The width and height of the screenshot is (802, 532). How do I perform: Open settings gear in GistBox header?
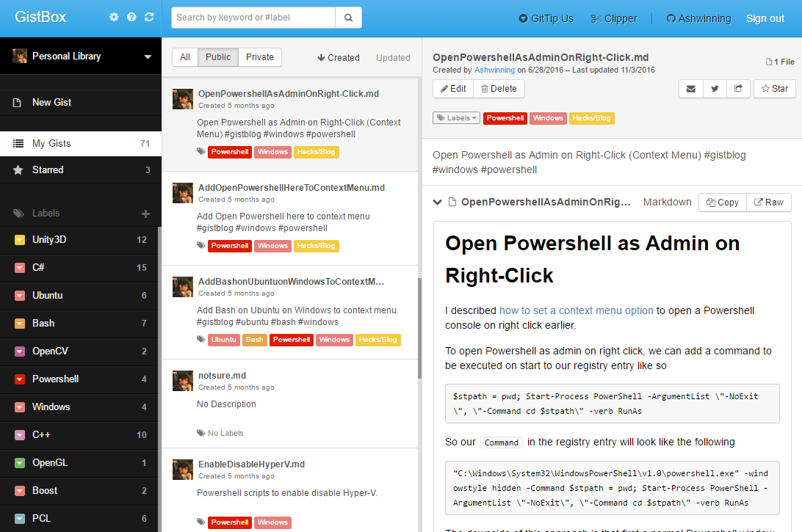[x=114, y=17]
